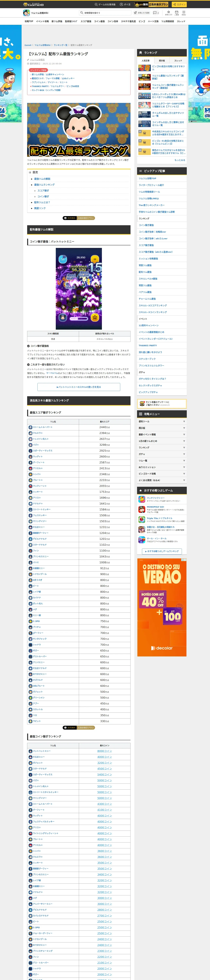210x980 pixels.
Task: Open the comments speech bubble icon
Action: pyautogui.click(x=156, y=13)
